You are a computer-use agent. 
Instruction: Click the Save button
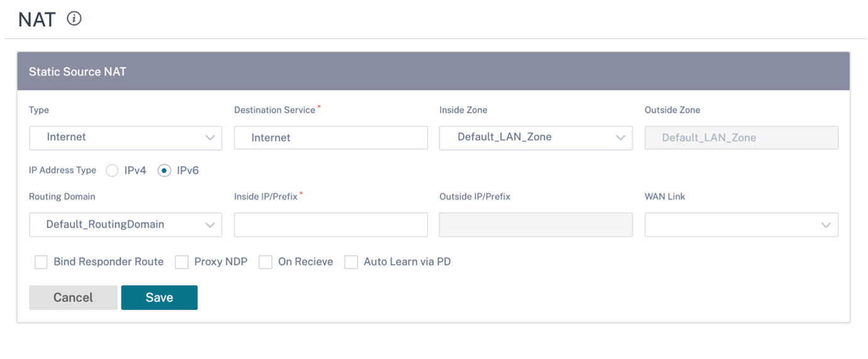[x=159, y=297]
